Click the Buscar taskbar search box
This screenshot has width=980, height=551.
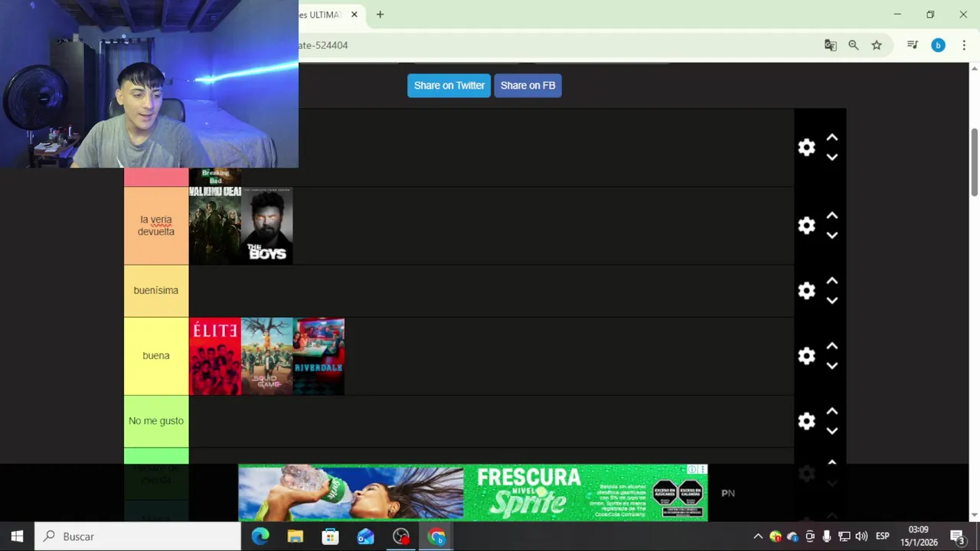tap(138, 536)
